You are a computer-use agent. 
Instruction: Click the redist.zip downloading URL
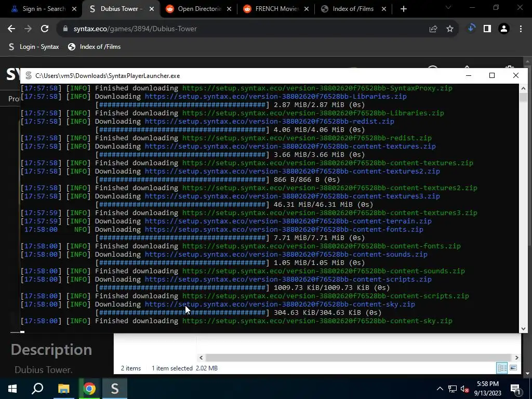[270, 122]
